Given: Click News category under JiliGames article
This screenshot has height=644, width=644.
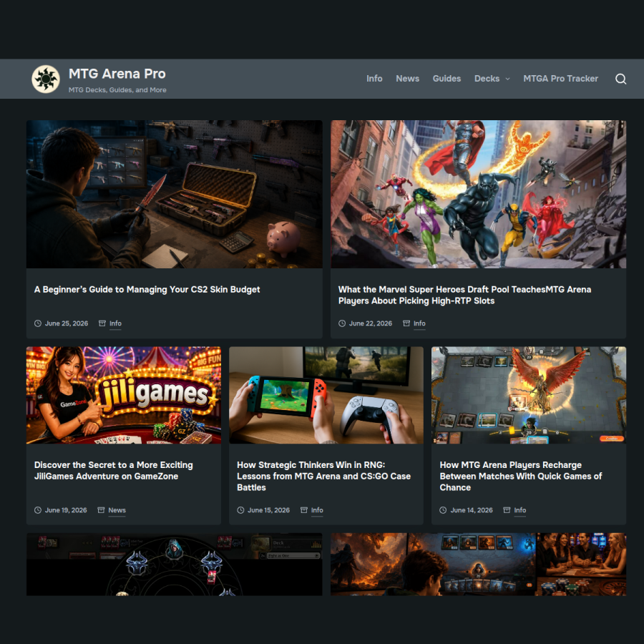Looking at the screenshot, I should pos(117,510).
